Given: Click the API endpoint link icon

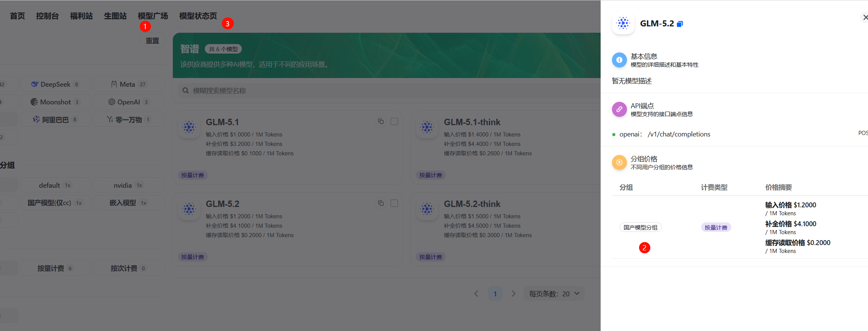Looking at the screenshot, I should pyautogui.click(x=619, y=109).
